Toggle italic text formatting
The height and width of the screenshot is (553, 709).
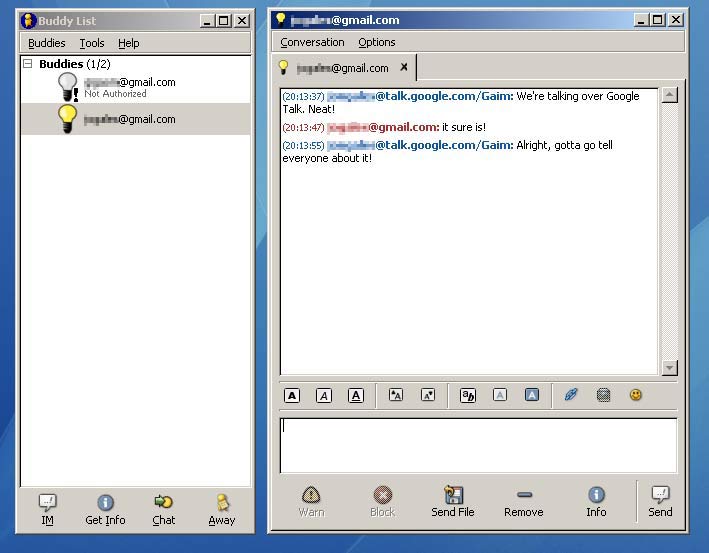point(324,396)
